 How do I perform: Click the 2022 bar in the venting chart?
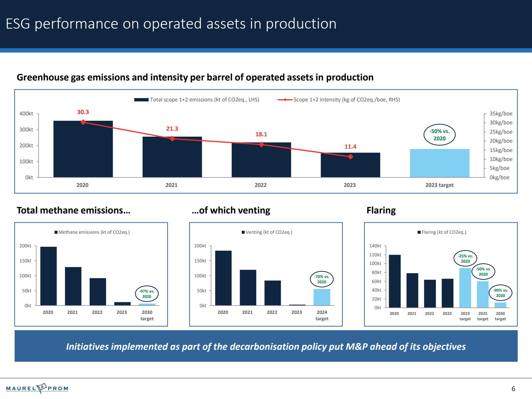point(273,293)
